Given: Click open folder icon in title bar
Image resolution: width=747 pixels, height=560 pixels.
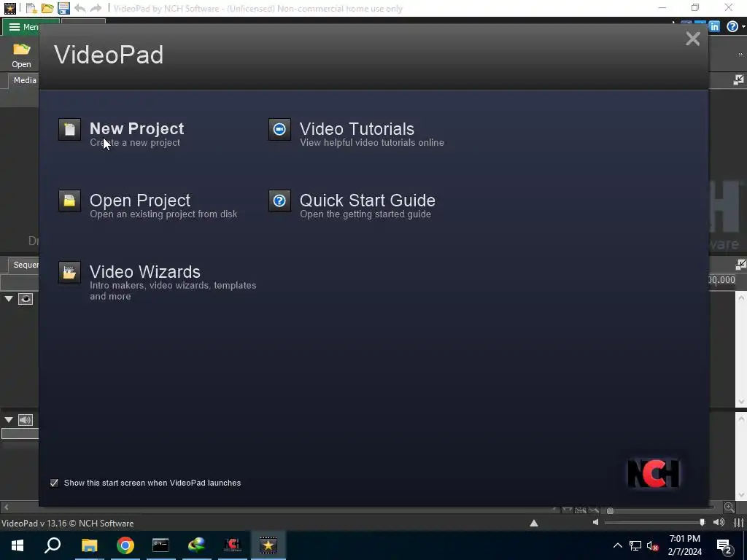Looking at the screenshot, I should click(47, 8).
